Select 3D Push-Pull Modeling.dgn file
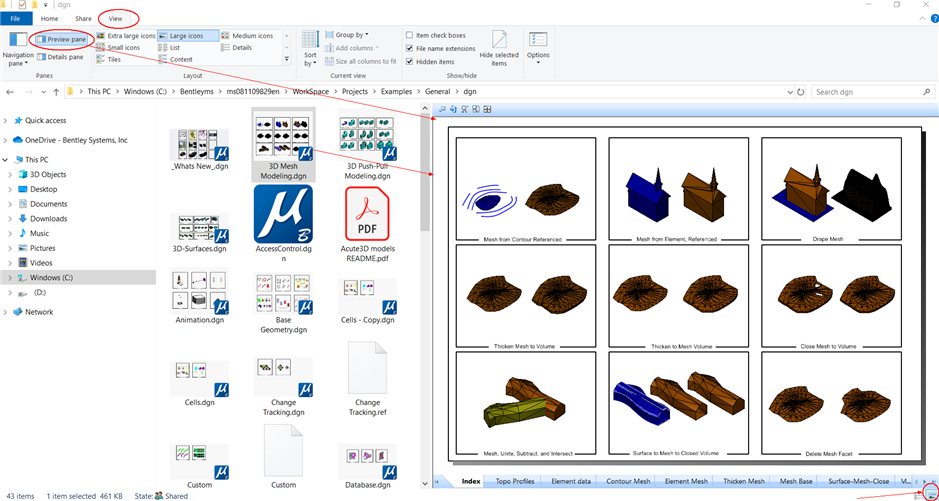 [x=367, y=145]
